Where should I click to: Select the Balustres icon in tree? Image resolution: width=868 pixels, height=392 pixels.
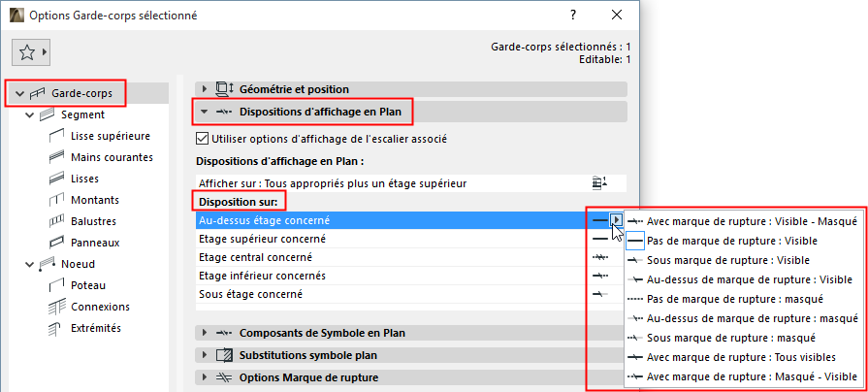tap(55, 221)
